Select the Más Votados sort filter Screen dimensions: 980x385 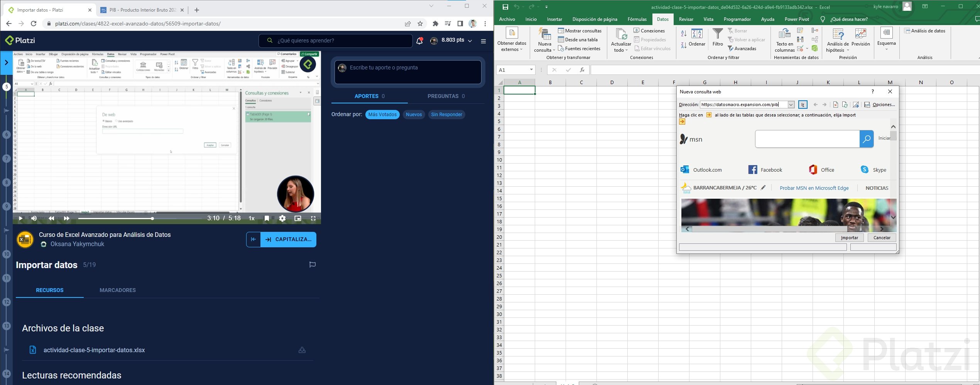click(382, 115)
